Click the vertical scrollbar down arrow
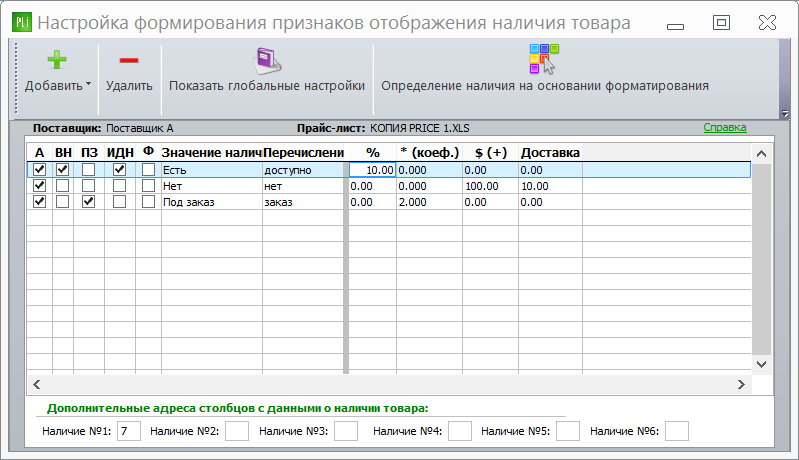The height and width of the screenshot is (460, 799). [x=761, y=364]
